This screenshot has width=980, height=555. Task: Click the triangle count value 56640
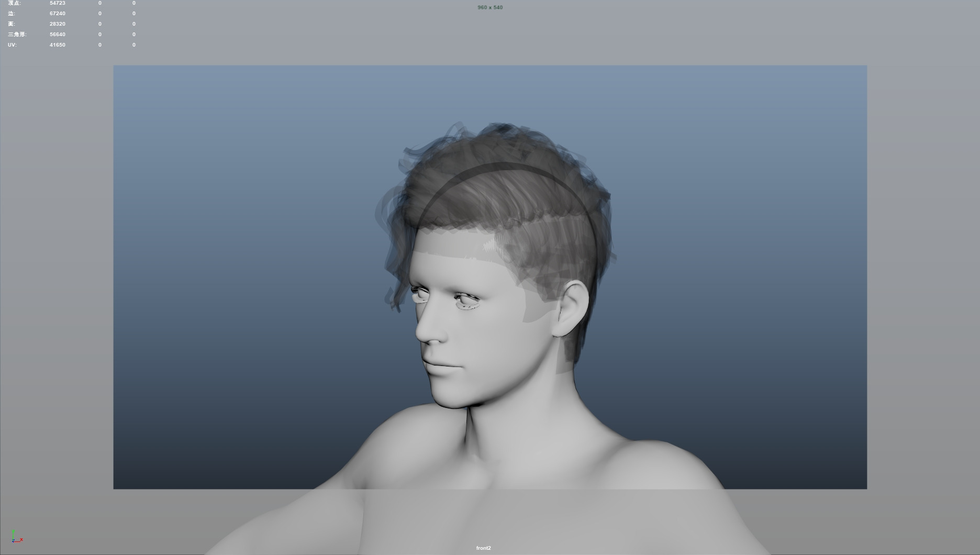pos(58,35)
